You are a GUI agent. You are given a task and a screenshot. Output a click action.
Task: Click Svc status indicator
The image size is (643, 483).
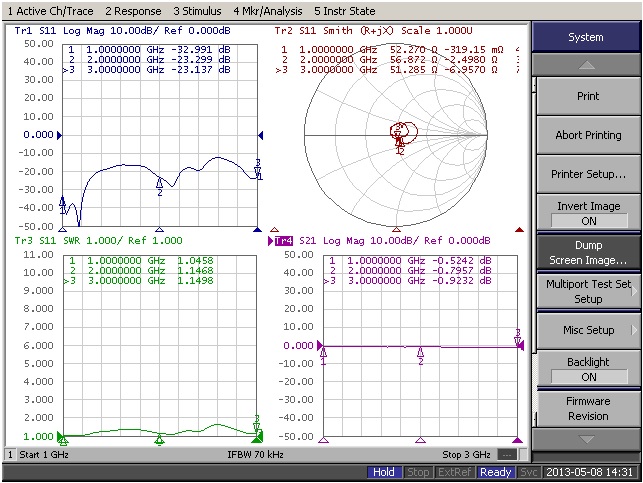point(528,472)
